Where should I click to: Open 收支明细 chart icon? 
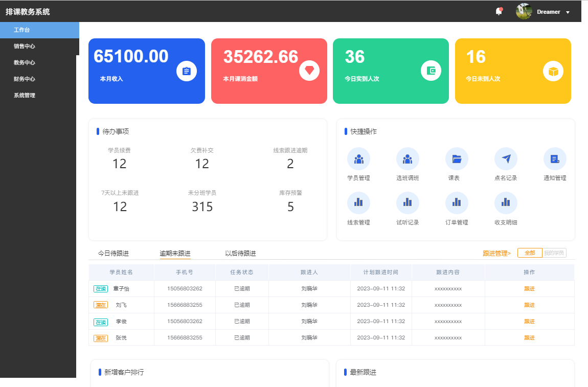point(506,203)
